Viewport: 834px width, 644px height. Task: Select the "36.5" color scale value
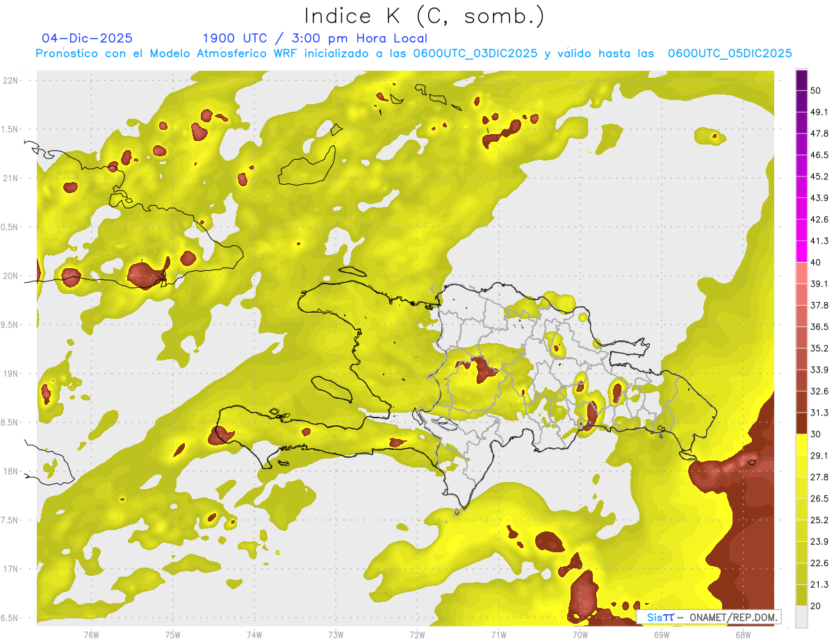[x=819, y=327]
